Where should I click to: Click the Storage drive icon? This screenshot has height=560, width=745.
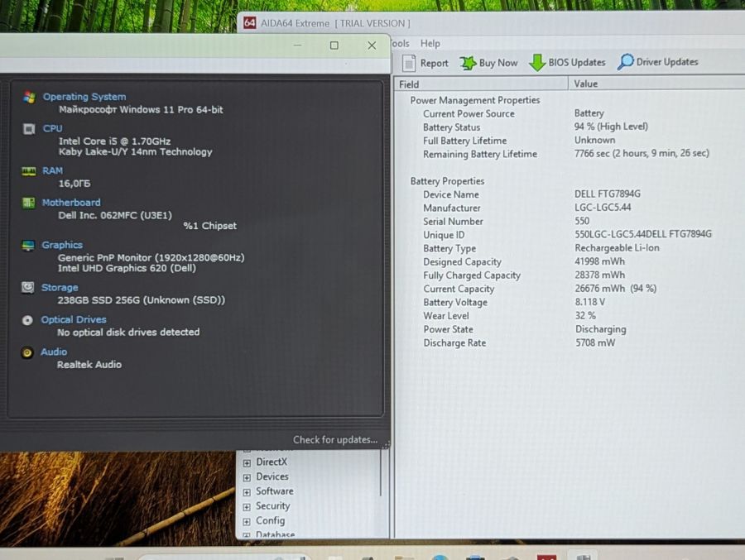click(27, 287)
